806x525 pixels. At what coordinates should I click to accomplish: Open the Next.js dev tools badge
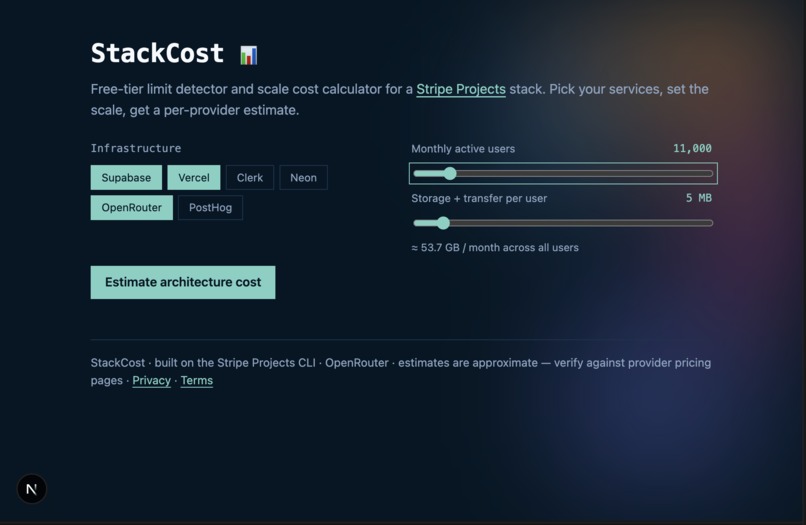click(x=32, y=488)
